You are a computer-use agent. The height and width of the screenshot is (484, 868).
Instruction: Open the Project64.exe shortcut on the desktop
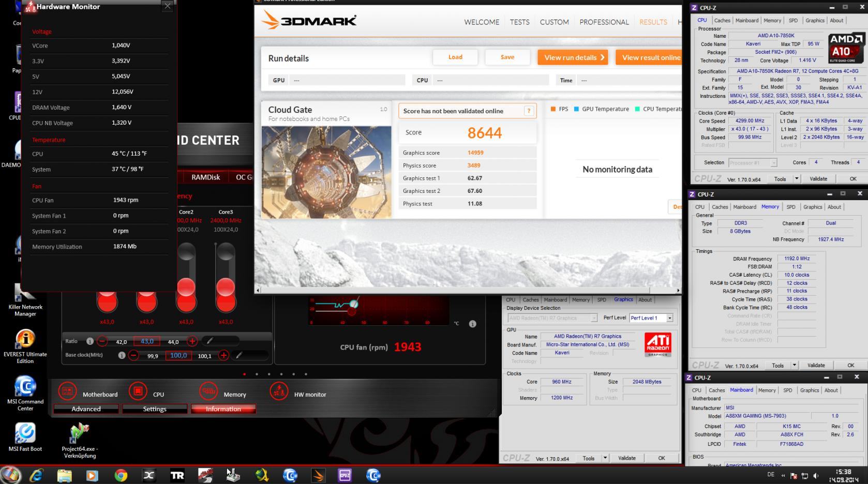[x=80, y=441]
